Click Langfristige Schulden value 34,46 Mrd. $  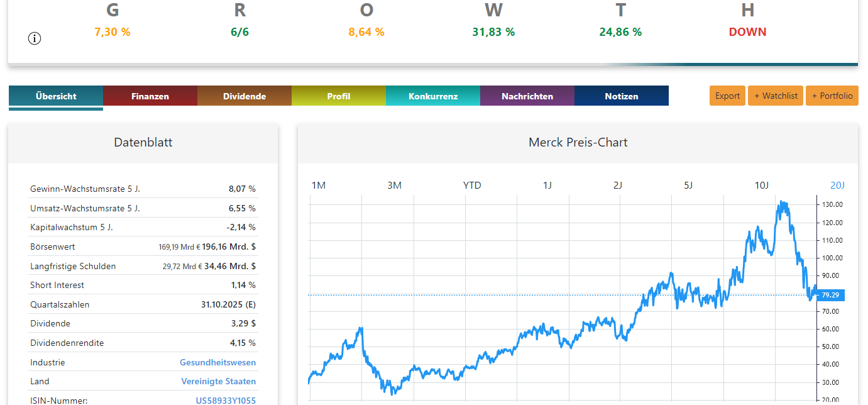(x=230, y=266)
